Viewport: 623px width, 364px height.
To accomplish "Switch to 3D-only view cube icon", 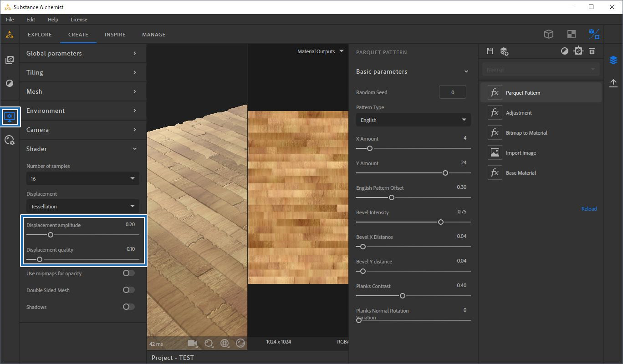I will tap(549, 34).
